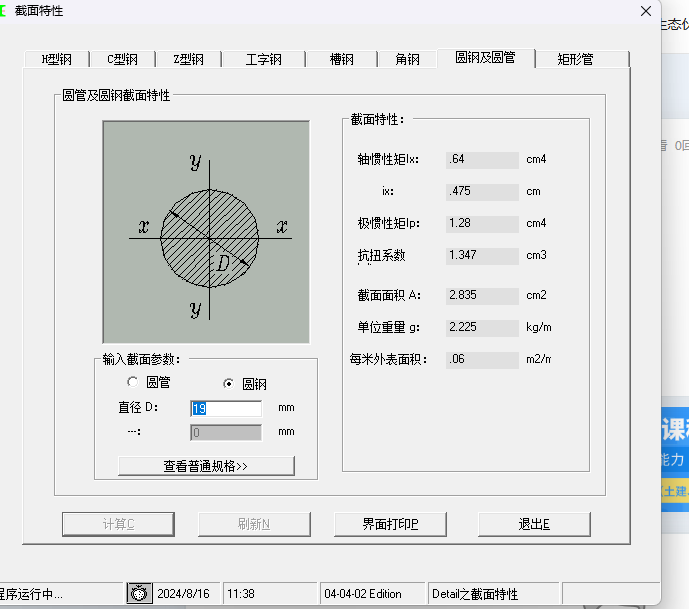The height and width of the screenshot is (609, 689).
Task: Click the 刷新N button
Action: coord(254,524)
